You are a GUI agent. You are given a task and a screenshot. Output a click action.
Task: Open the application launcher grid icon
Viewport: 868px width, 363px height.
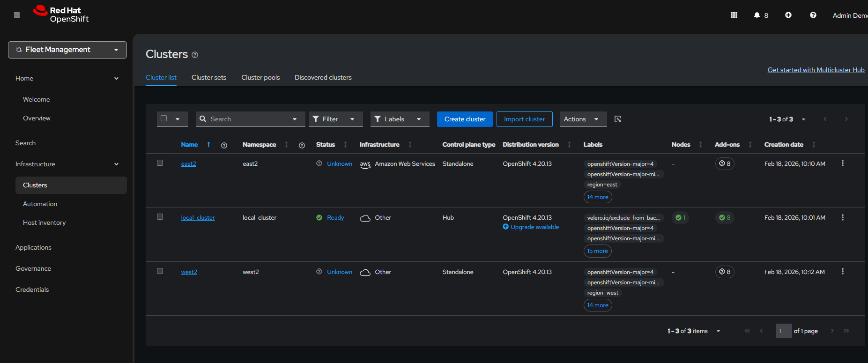point(734,15)
